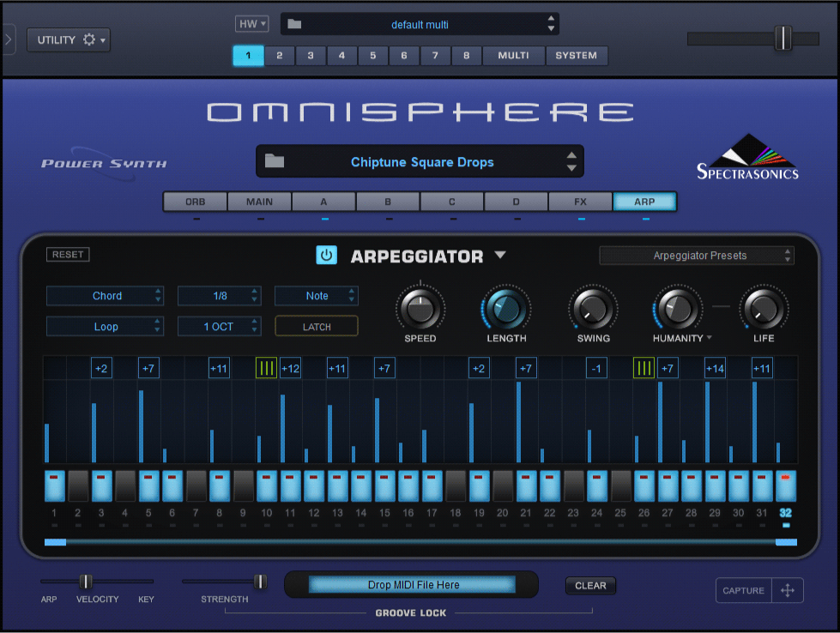
Task: Enable arpeggiator step 25
Action: coord(620,485)
